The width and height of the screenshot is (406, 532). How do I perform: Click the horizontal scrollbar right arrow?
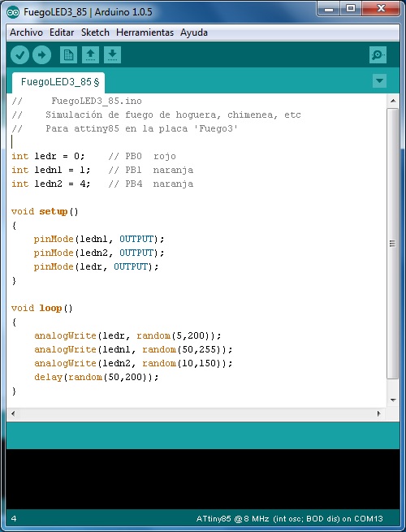379,413
